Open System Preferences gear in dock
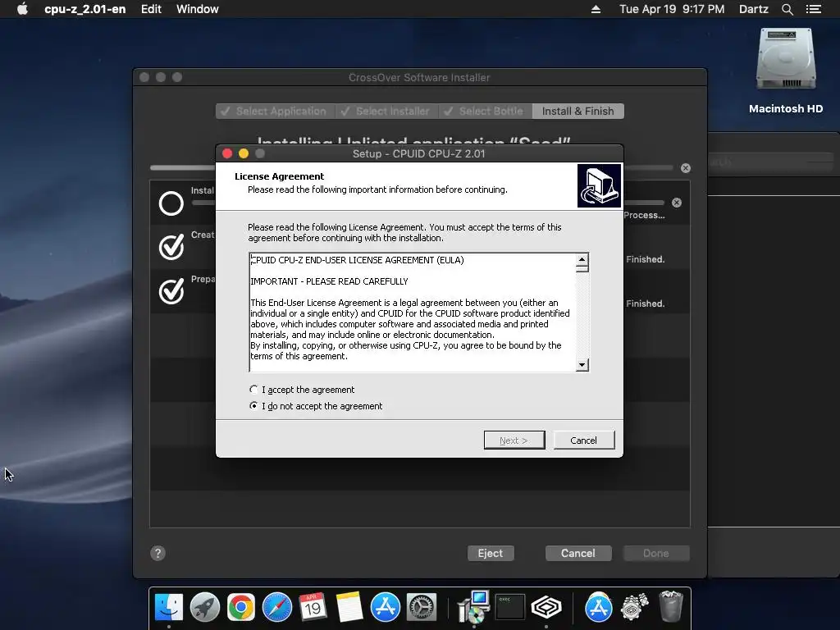This screenshot has width=840, height=630. click(422, 608)
